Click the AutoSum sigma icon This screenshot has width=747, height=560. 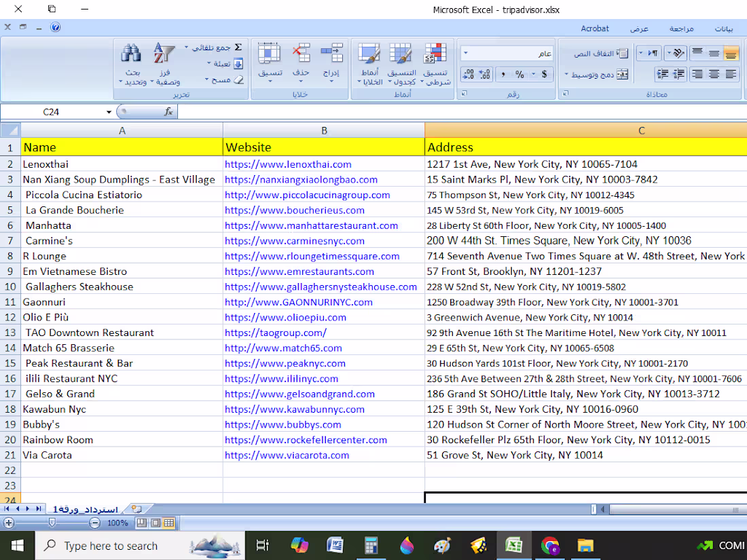click(x=238, y=47)
